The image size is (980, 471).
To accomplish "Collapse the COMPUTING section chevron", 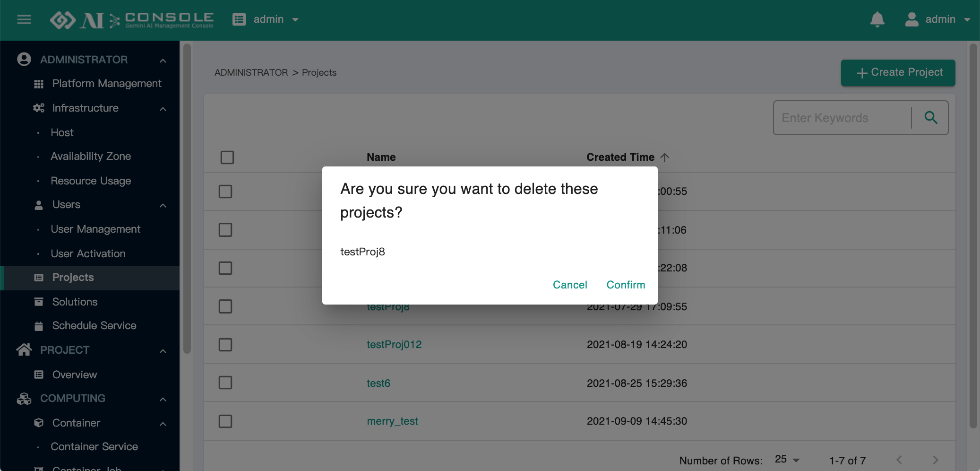I will click(163, 399).
